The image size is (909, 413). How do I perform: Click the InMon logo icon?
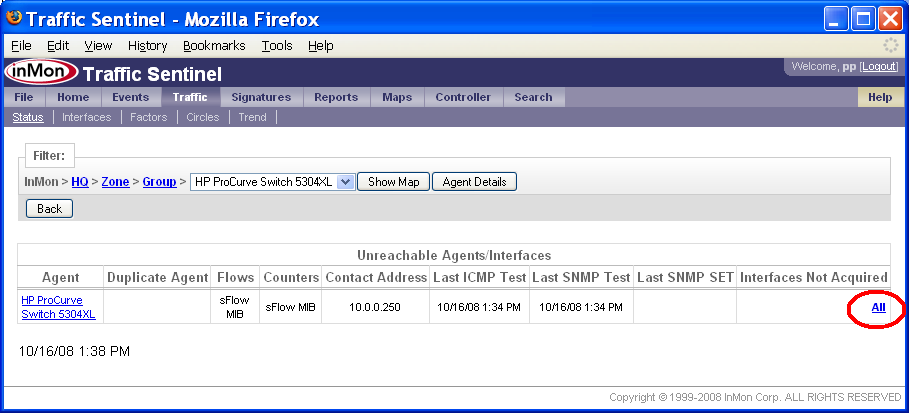[x=40, y=73]
